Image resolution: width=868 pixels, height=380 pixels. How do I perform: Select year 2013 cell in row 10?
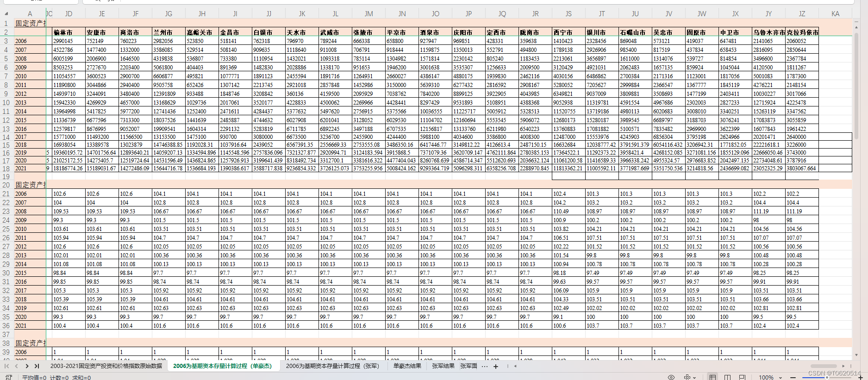click(x=30, y=102)
